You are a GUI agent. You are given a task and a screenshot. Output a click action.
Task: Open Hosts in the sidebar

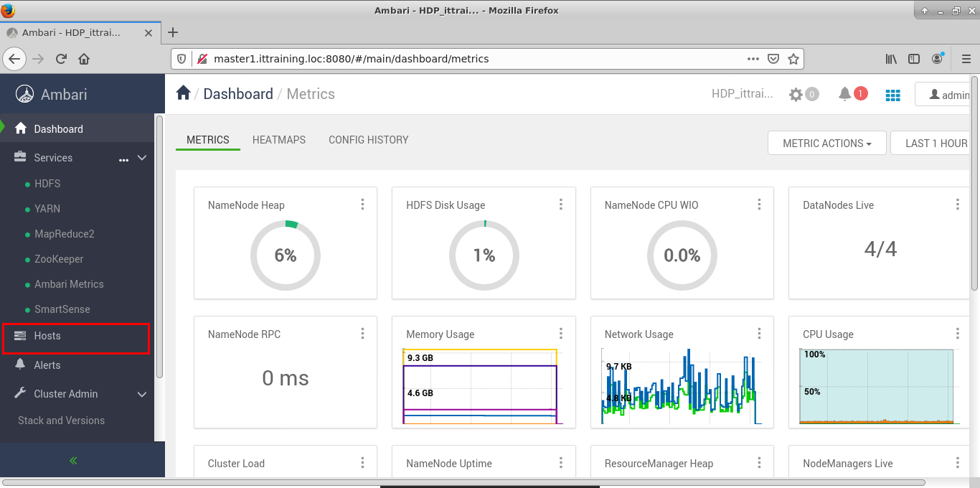47,336
